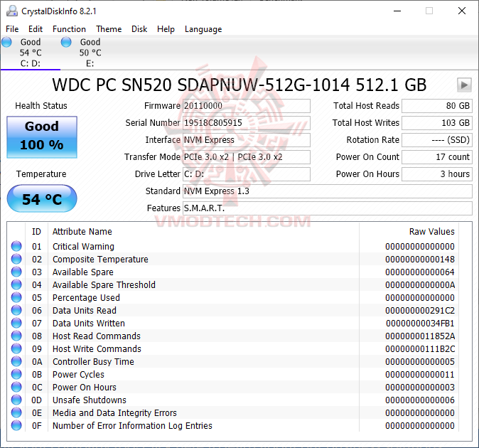Viewport: 479px width, 448px height.
Task: Click the status icon for Data Units Written
Action: 16,323
